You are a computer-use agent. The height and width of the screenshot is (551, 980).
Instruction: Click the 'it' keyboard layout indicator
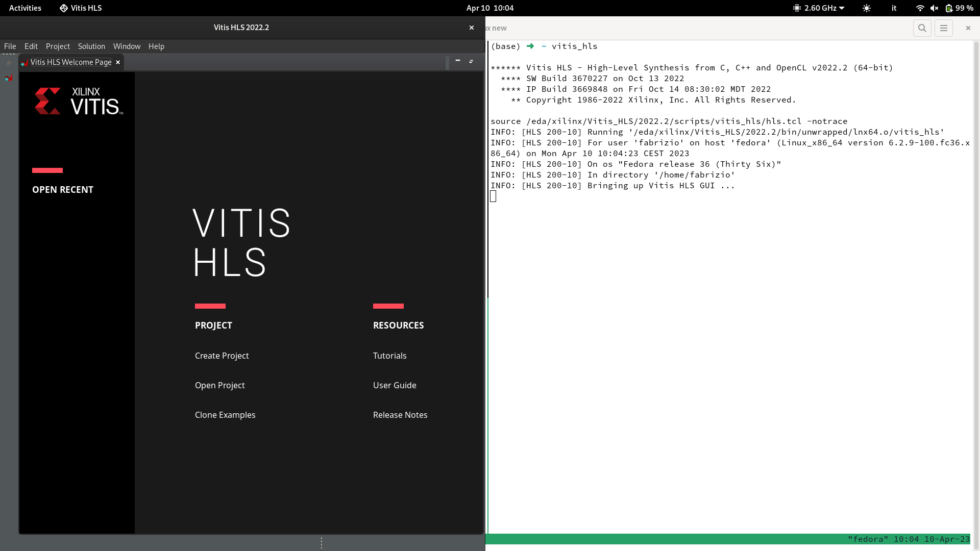[x=894, y=8]
